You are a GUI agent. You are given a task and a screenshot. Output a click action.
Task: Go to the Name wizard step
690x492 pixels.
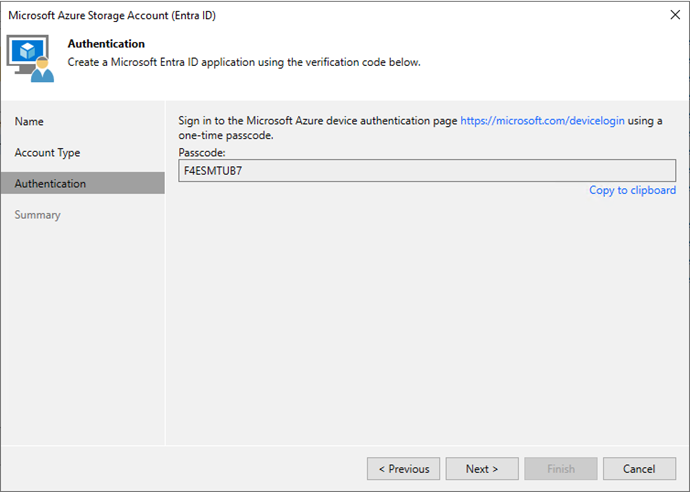coord(29,121)
